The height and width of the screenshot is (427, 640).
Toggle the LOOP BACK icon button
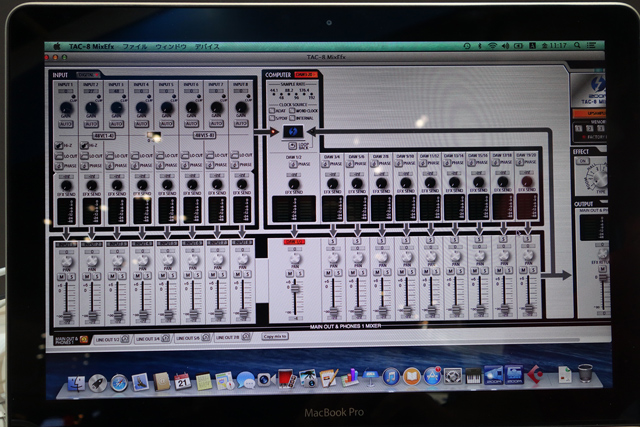coord(293,146)
